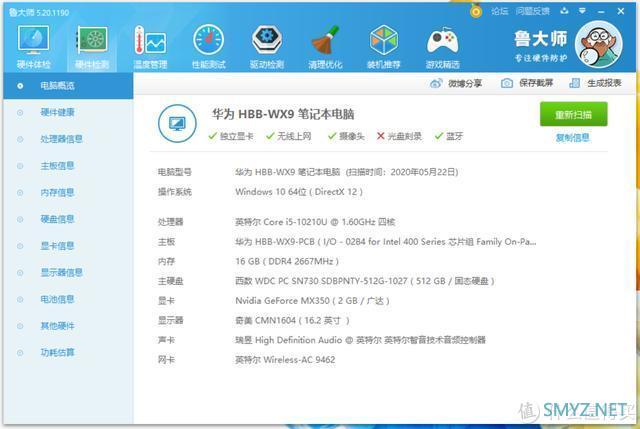Click the download tray icon in title bar
The height and width of the screenshot is (429, 640).
pyautogui.click(x=564, y=11)
